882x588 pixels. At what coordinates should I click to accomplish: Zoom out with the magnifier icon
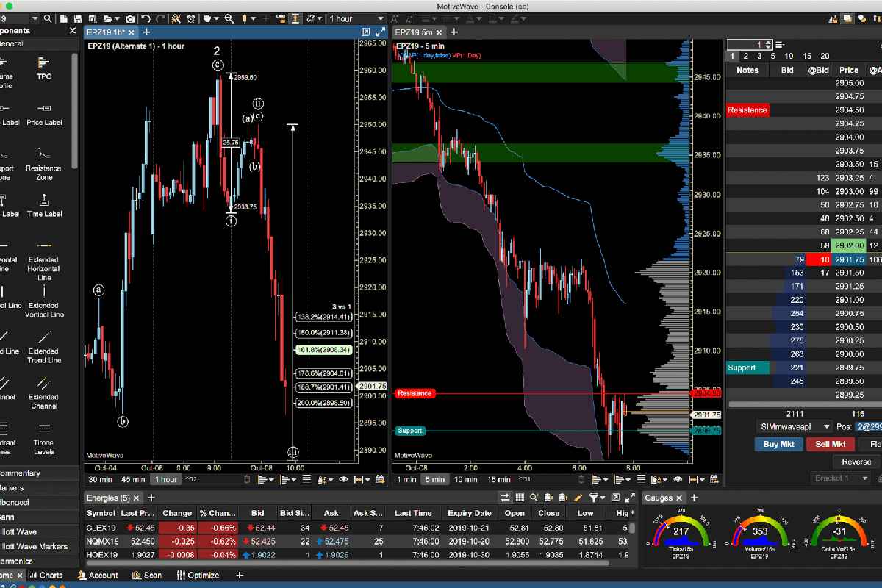coord(229,18)
